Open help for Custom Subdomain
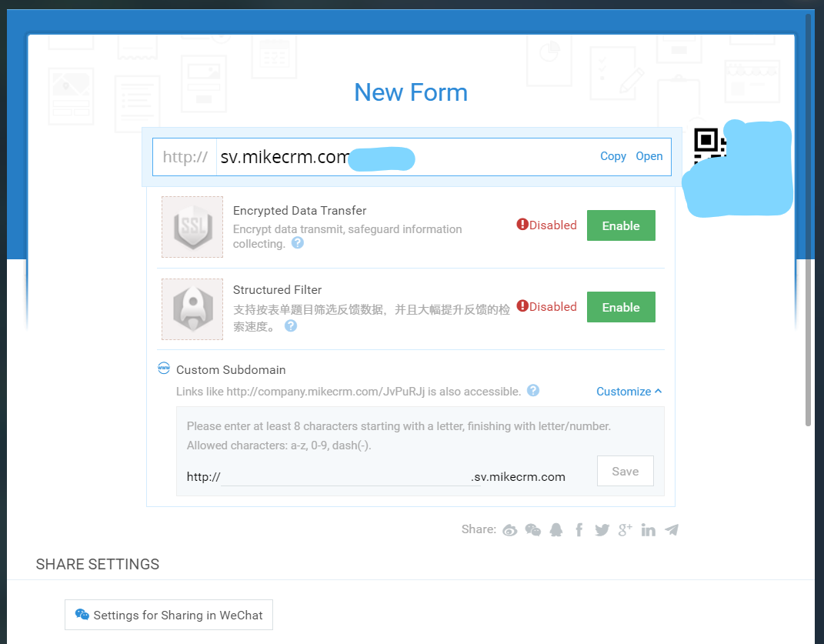The height and width of the screenshot is (644, 824). [x=533, y=391]
